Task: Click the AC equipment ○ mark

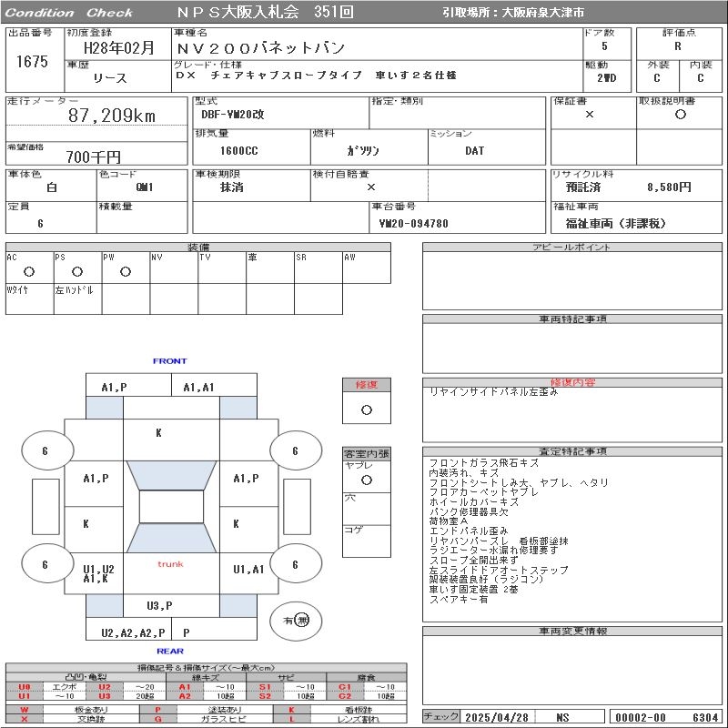Action: (x=29, y=272)
